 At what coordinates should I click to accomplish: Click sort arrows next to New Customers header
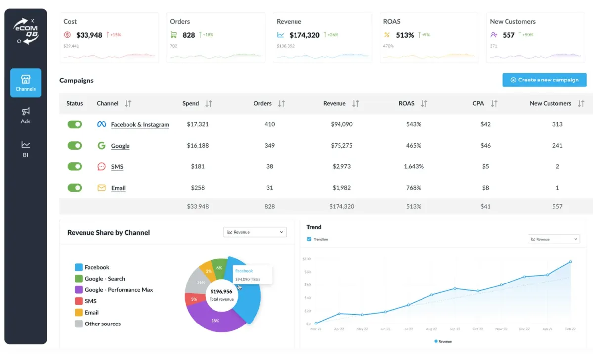(581, 104)
